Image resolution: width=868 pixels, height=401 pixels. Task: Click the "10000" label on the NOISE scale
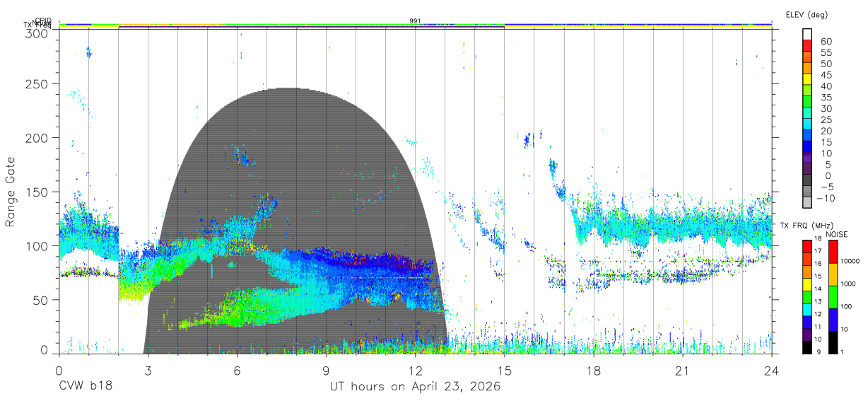(850, 261)
